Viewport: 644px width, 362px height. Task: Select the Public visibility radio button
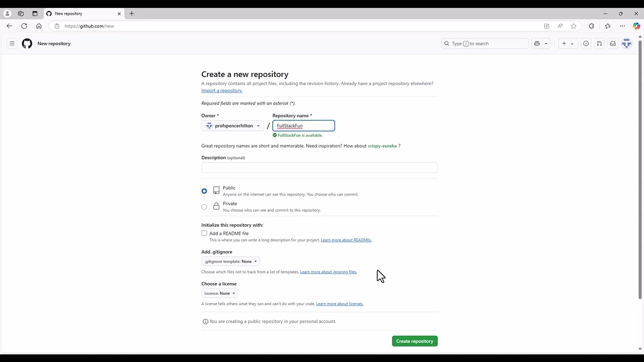click(x=204, y=191)
